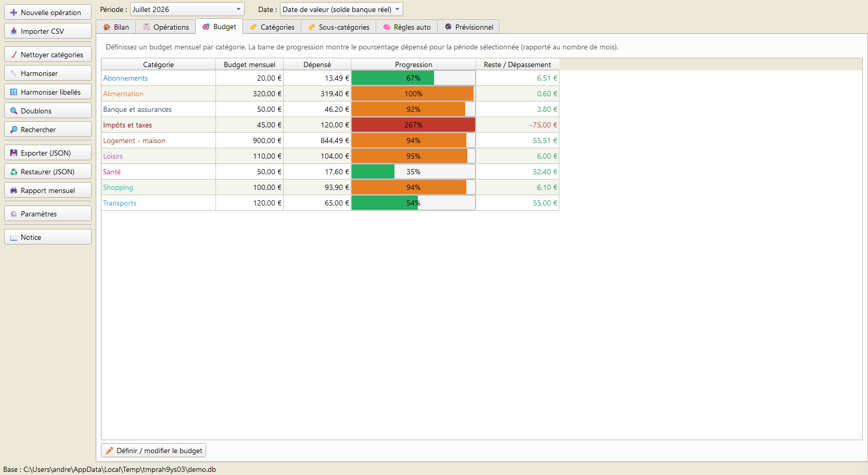The image size is (868, 475).
Task: Click the book icon of Notice
Action: coord(14,237)
